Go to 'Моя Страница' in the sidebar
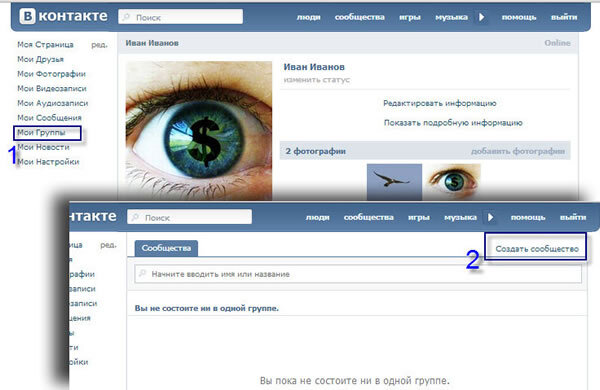Screen dimensions: 600x390 45,45
